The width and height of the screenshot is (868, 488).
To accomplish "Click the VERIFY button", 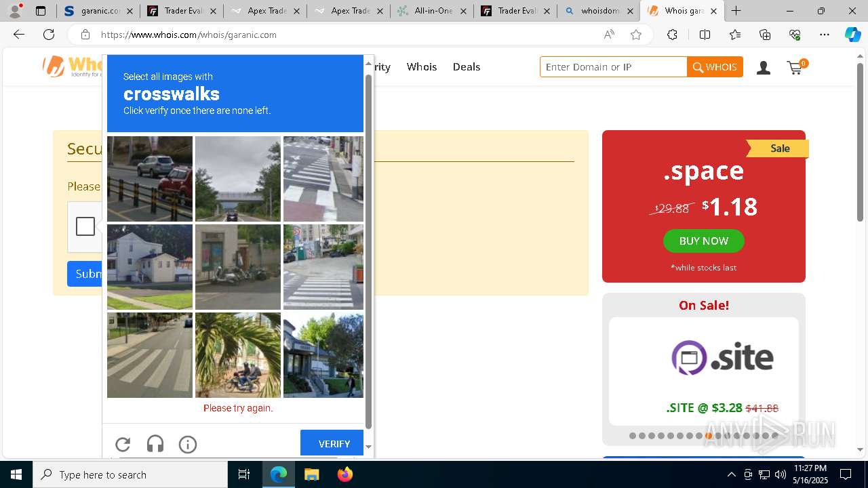I will tap(332, 443).
